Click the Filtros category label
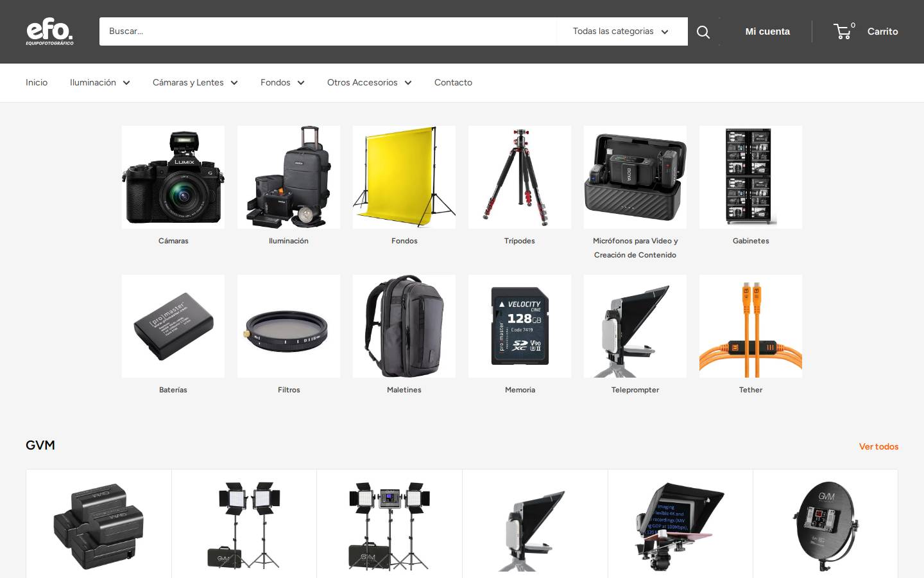 pyautogui.click(x=289, y=390)
